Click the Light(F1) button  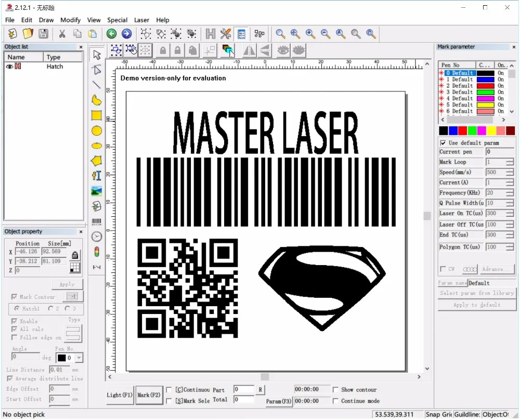point(120,395)
